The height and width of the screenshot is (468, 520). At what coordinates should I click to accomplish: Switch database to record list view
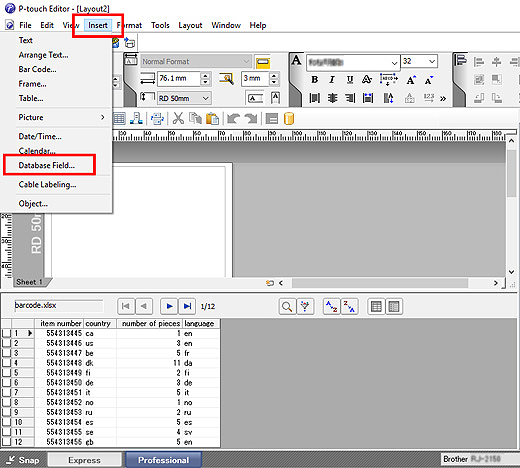(x=376, y=306)
